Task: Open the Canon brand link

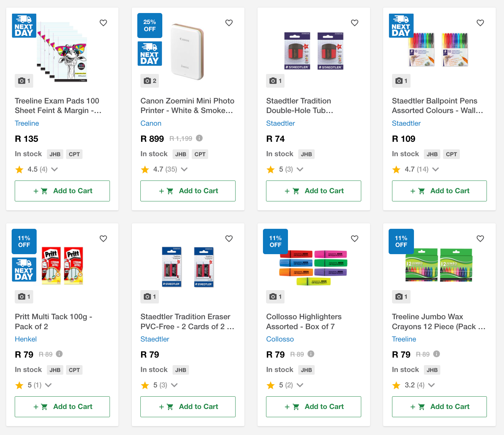Action: click(151, 123)
